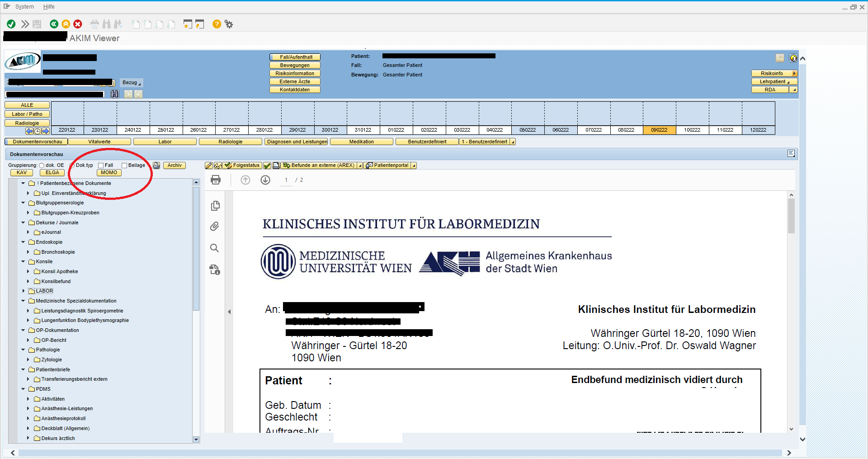Click the Fall/Aufenthalt button
868x459 pixels.
point(295,57)
